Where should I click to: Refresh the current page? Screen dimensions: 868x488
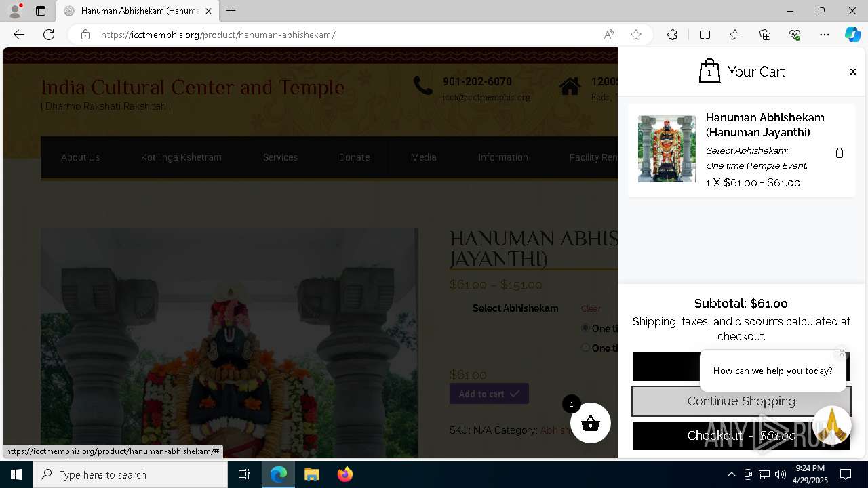[49, 35]
